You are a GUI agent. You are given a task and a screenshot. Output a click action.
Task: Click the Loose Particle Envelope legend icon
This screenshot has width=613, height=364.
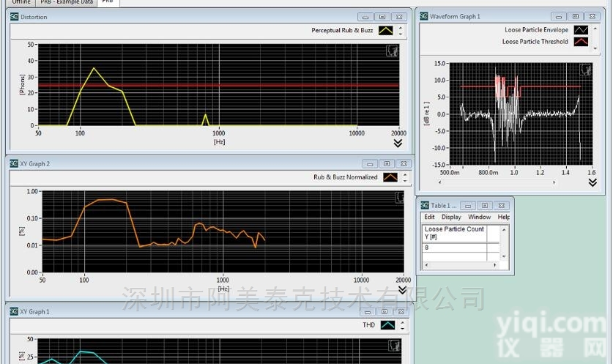tap(580, 30)
